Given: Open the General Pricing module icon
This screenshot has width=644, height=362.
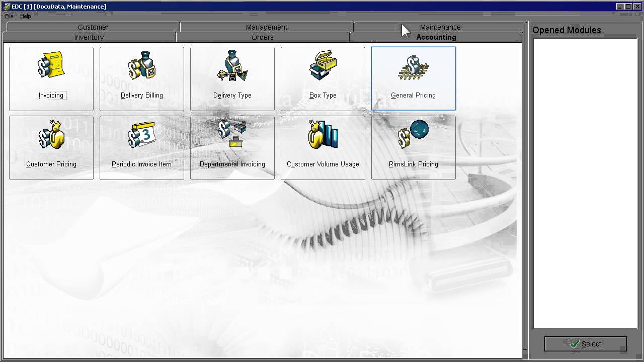Looking at the screenshot, I should pyautogui.click(x=414, y=79).
